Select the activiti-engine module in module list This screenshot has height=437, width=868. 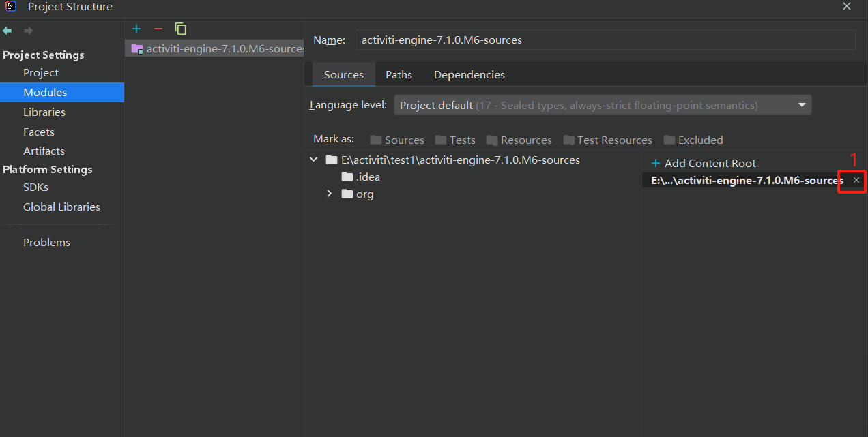[x=218, y=49]
